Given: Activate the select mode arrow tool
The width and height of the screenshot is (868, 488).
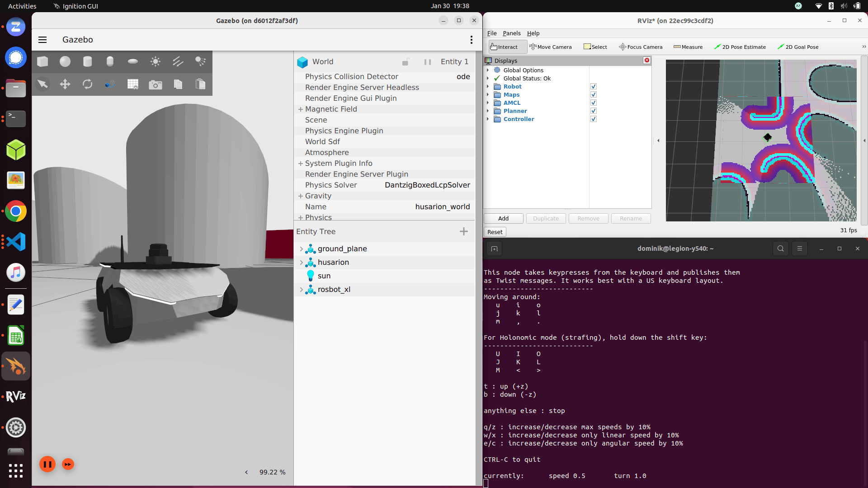Looking at the screenshot, I should coord(42,84).
